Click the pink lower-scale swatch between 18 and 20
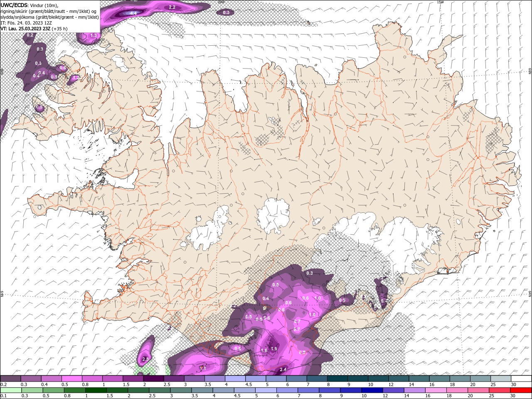The image size is (532, 399). coord(458,390)
